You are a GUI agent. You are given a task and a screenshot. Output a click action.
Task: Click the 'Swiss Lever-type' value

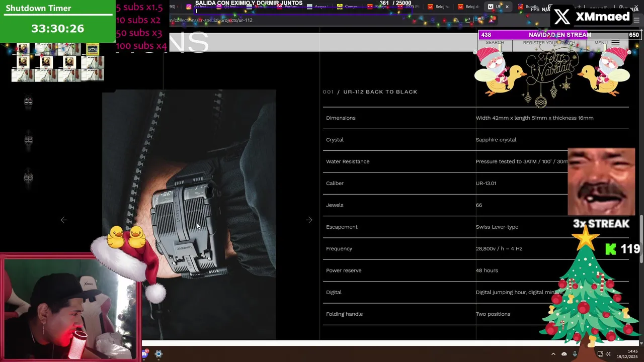click(497, 227)
